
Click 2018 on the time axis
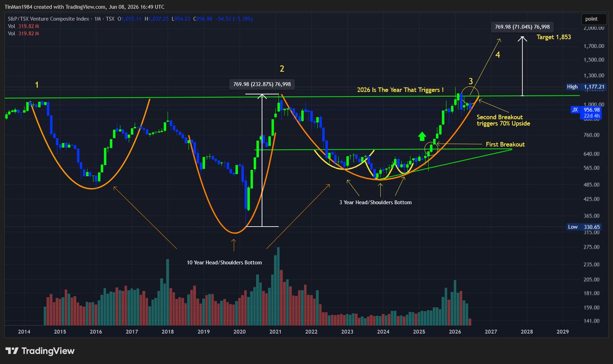pyautogui.click(x=168, y=331)
